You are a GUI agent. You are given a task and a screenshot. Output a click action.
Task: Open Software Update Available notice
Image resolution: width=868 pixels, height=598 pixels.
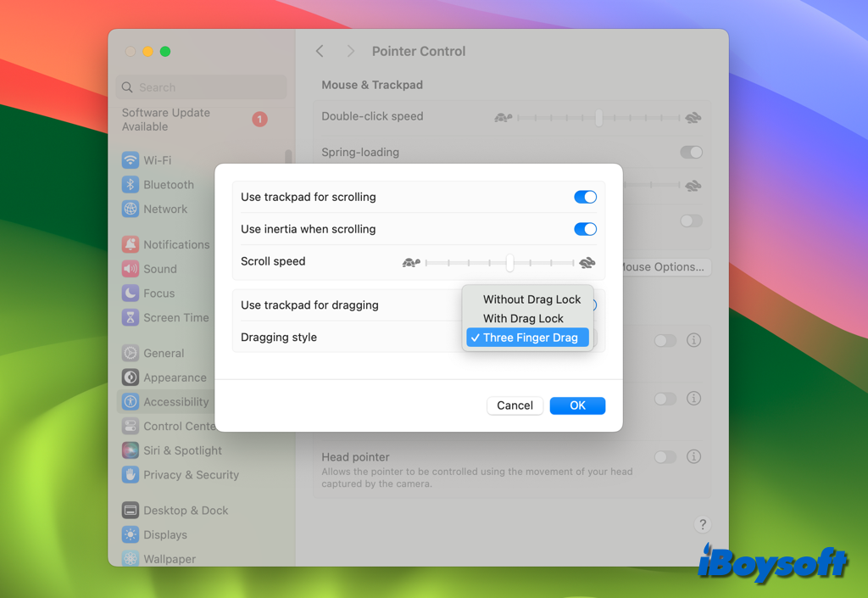pos(194,120)
